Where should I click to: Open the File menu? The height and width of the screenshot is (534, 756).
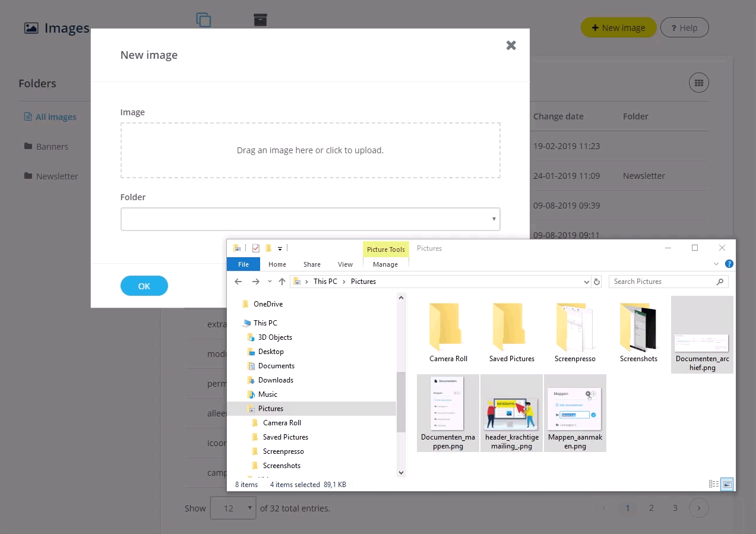click(x=243, y=264)
